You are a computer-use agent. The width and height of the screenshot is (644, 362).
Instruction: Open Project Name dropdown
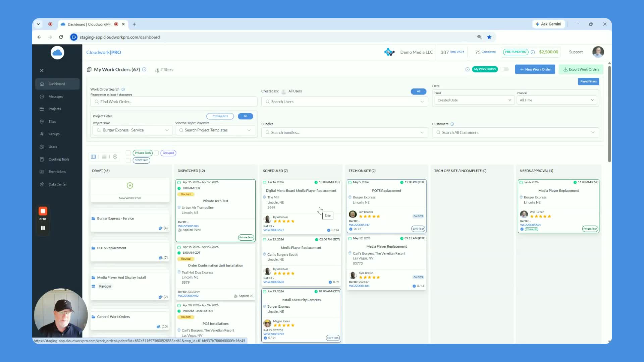point(133,130)
